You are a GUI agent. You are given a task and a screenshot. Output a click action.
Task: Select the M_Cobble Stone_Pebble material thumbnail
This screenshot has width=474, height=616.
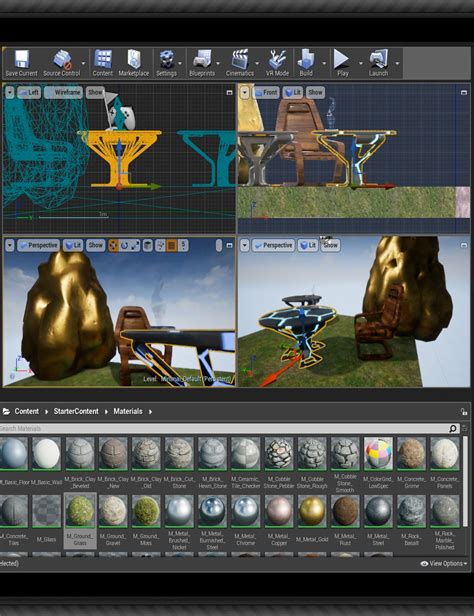coord(279,453)
